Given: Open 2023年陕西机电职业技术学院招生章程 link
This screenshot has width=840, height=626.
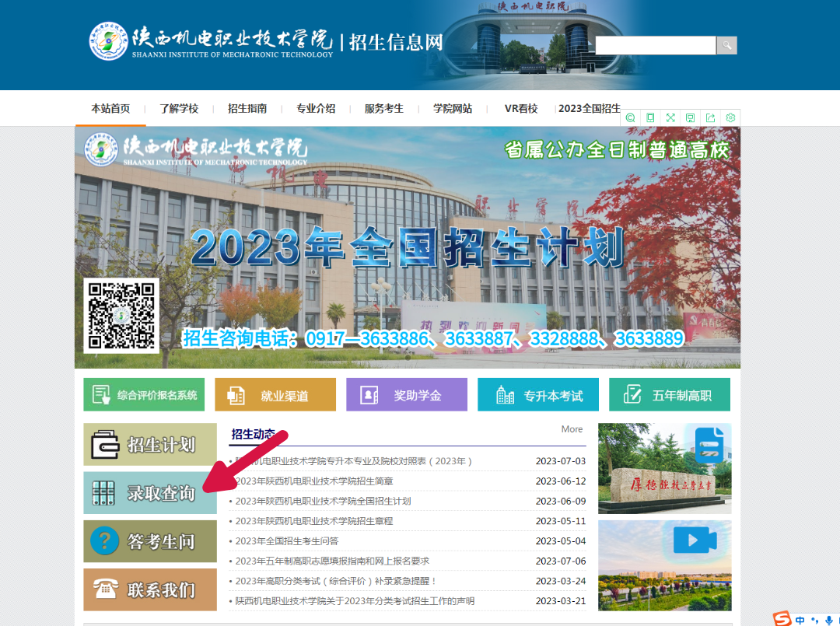Looking at the screenshot, I should coord(314,521).
